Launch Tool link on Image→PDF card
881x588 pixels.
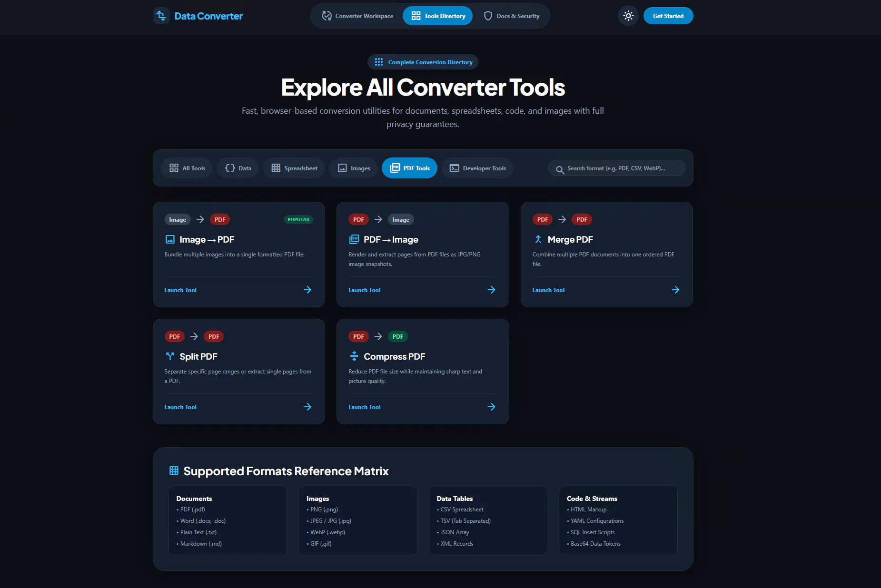pos(180,290)
